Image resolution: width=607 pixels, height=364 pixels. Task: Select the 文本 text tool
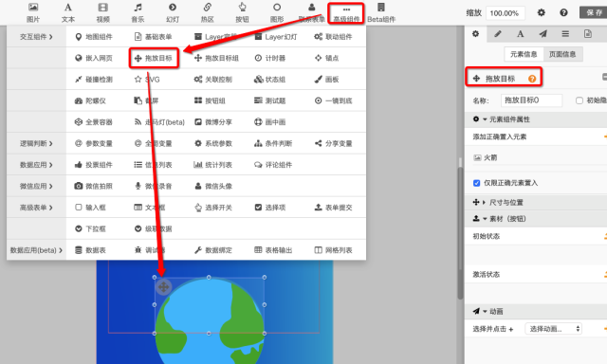tap(68, 12)
